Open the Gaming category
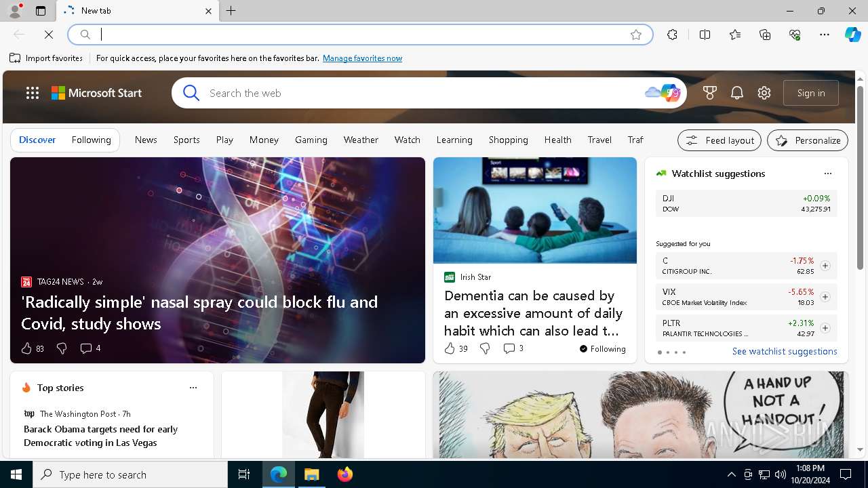The image size is (868, 488). click(x=311, y=140)
